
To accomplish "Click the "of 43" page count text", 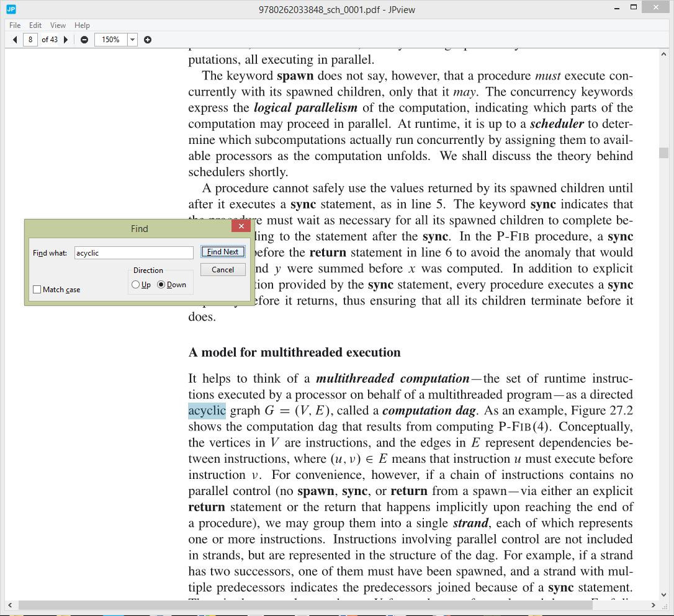I will (x=50, y=40).
